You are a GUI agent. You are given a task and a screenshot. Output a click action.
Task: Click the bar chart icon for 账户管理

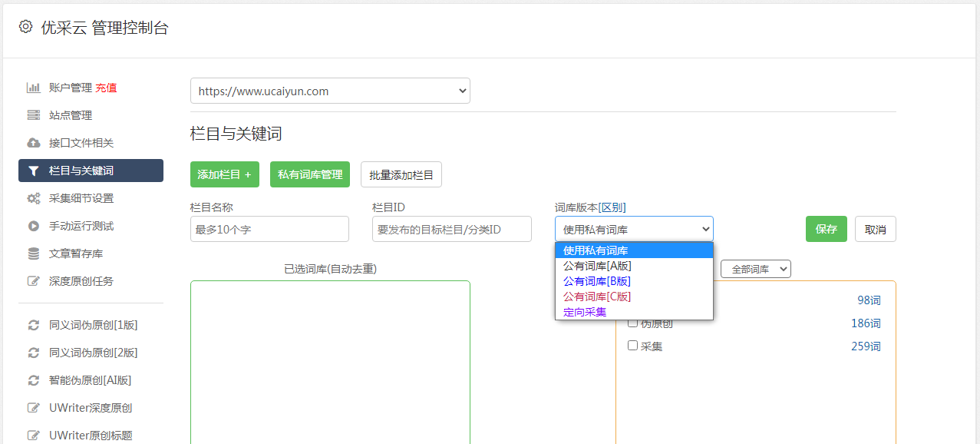coord(34,88)
